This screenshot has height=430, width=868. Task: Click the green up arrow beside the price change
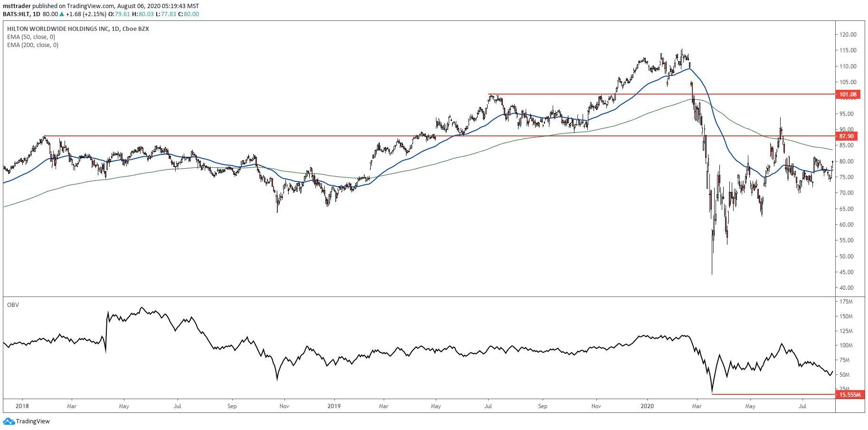click(62, 14)
